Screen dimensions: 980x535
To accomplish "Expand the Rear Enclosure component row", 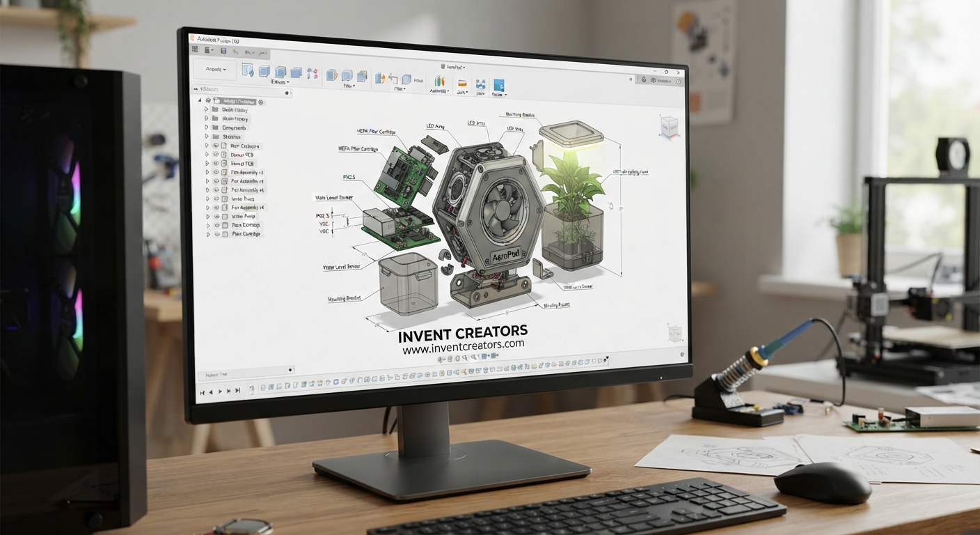I will 207,145.
